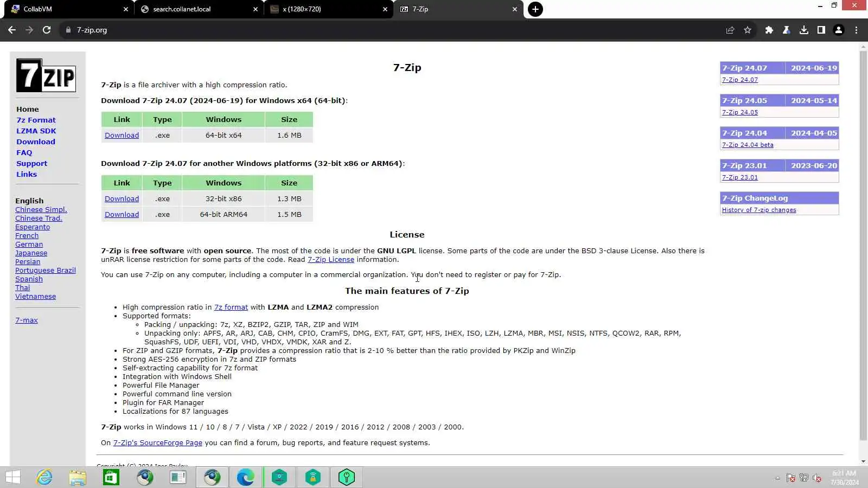868x488 pixels.
Task: Reload the 7-zip.org page
Action: click(x=47, y=30)
